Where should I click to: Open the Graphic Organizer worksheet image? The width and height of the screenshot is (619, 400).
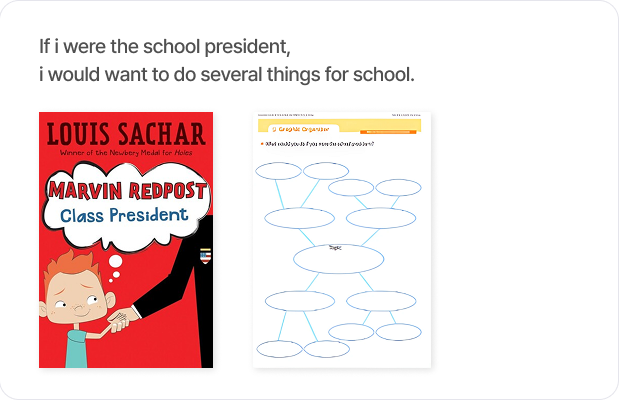(x=341, y=240)
